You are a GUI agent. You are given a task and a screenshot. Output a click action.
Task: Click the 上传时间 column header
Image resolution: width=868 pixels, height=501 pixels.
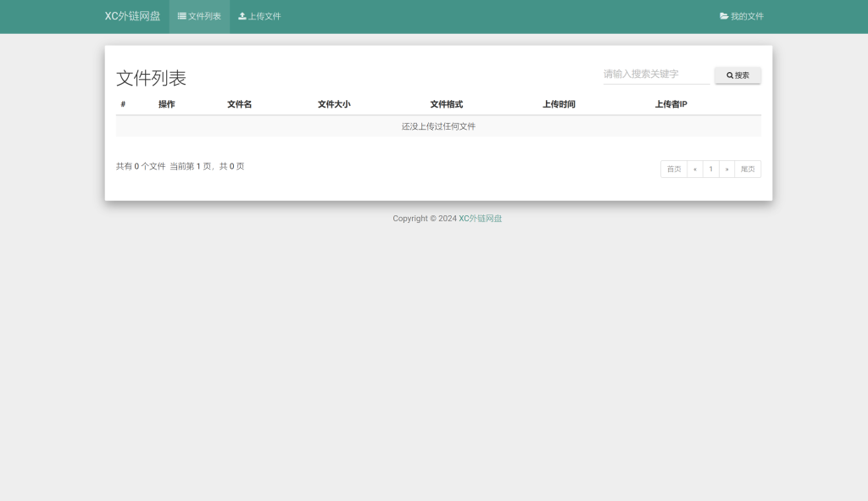558,103
